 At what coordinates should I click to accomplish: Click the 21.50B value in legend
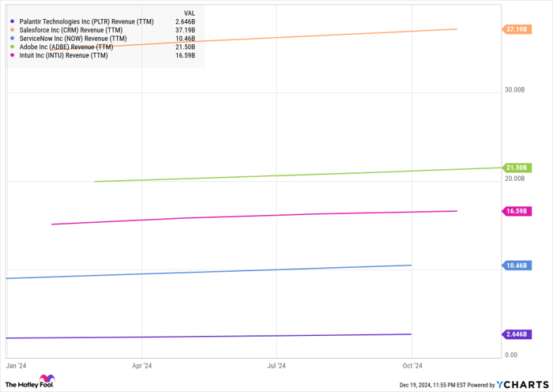pos(185,47)
